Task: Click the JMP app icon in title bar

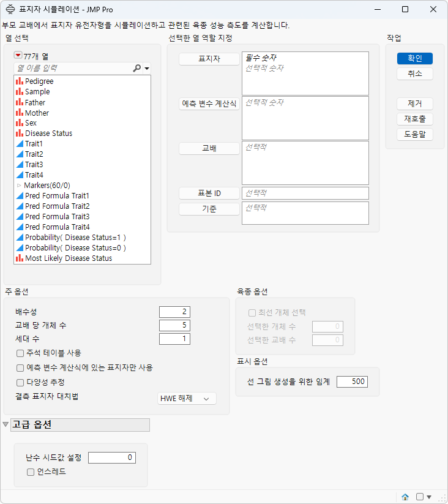Action: (10, 9)
